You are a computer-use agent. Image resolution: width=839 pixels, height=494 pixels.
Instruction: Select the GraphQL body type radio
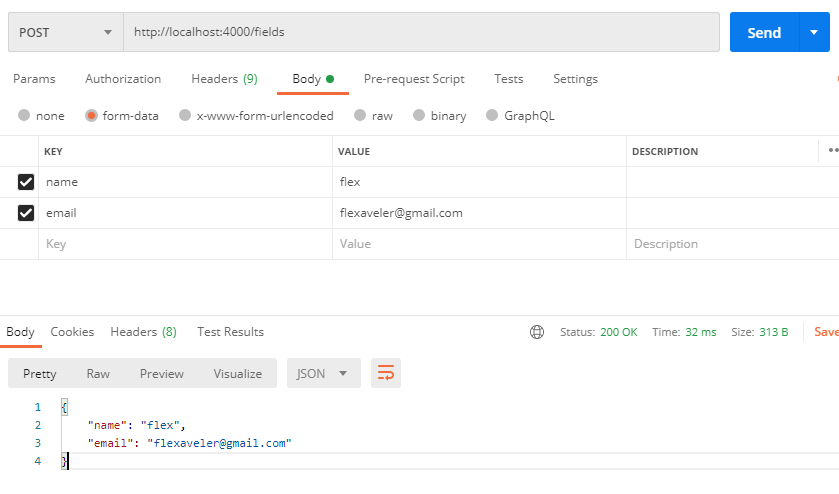[x=492, y=115]
